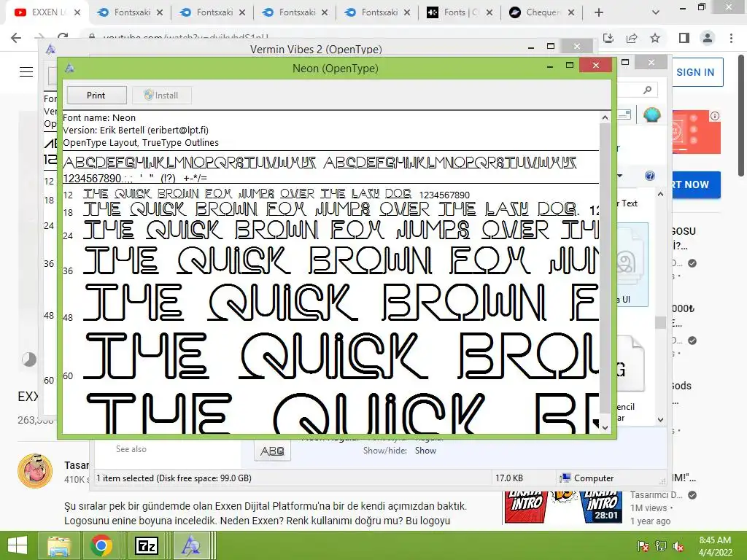Open YouTube hamburger guide menu
Viewport: 747px width, 560px height.
(x=26, y=72)
